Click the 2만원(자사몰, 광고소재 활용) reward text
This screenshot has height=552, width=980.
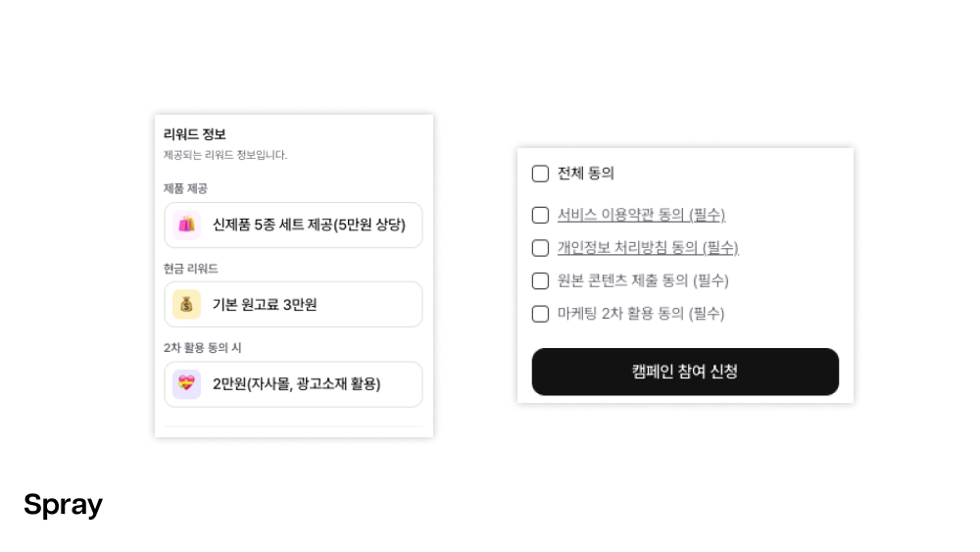296,383
